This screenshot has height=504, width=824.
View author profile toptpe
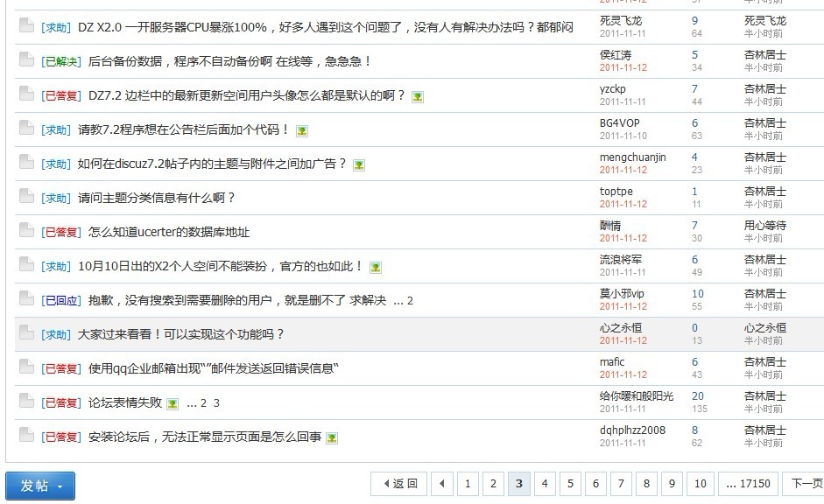tap(616, 191)
